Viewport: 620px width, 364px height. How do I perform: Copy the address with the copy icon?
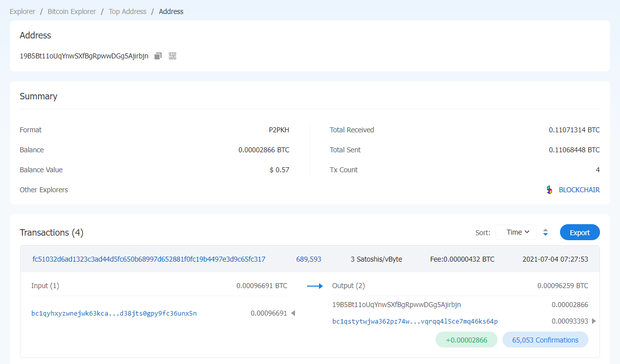tap(158, 56)
